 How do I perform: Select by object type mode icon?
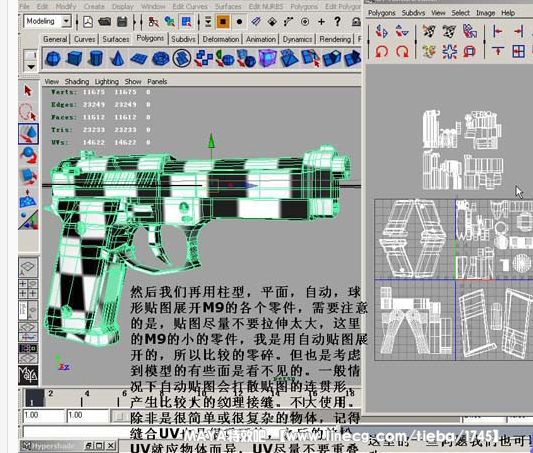170,22
